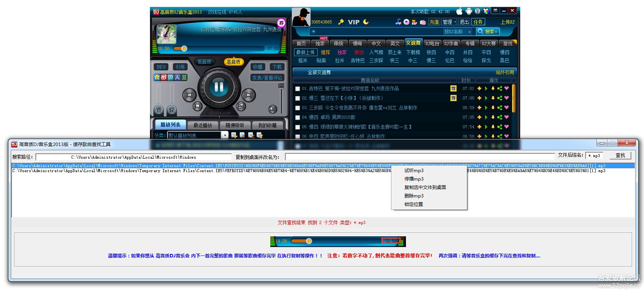Toggle the repeat/loop mode icon
The image size is (644, 292).
click(x=241, y=106)
